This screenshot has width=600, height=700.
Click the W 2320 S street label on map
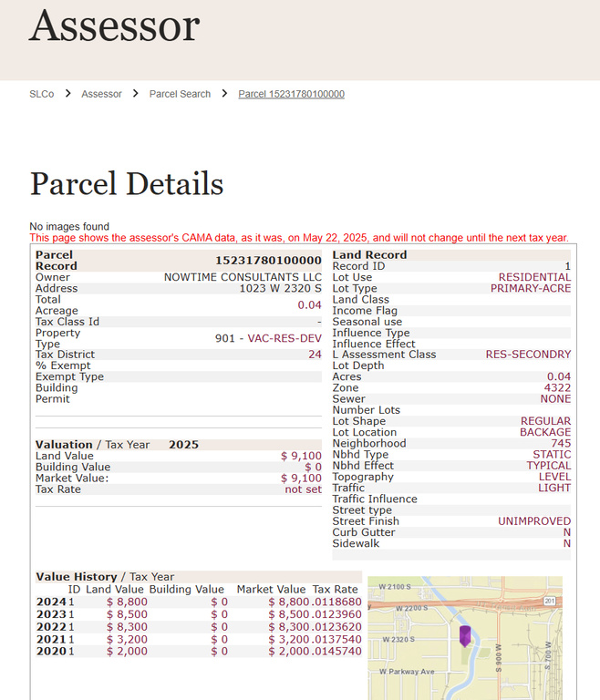[x=398, y=640]
